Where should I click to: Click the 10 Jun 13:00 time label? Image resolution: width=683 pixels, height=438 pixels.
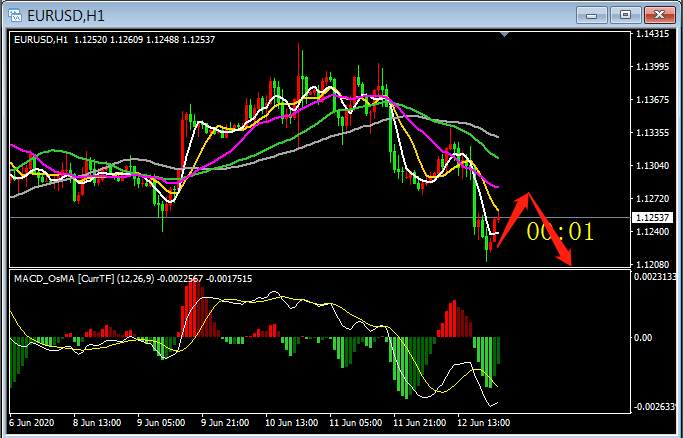(x=291, y=423)
